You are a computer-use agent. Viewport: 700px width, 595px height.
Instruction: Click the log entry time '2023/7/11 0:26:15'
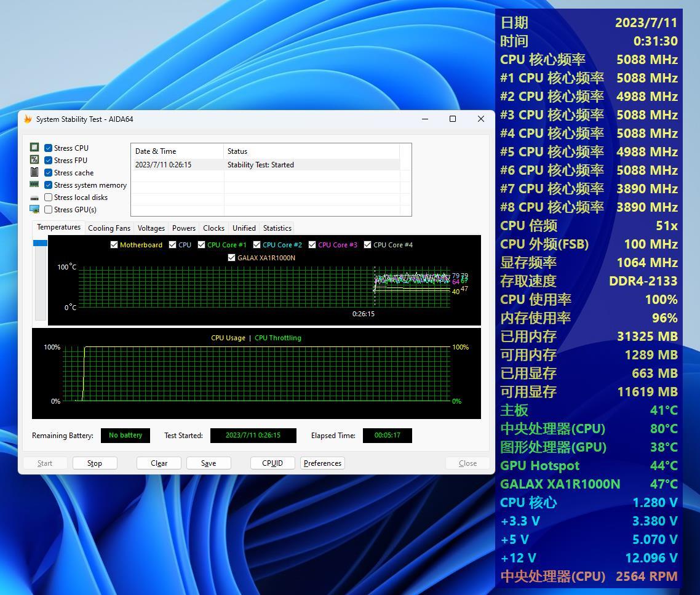click(163, 165)
